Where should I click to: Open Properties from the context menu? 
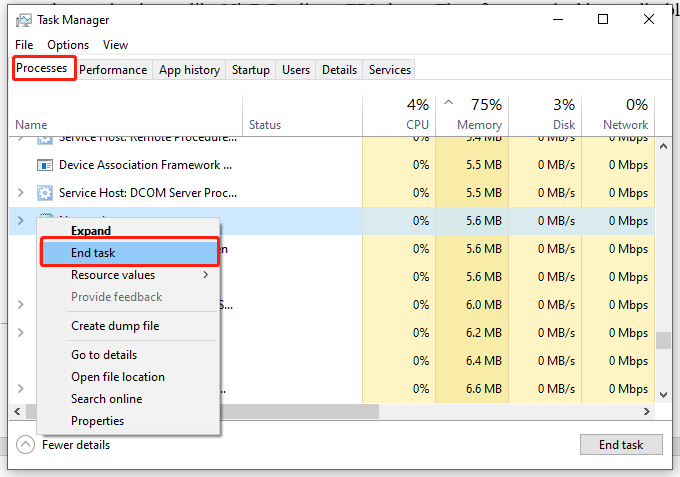click(x=129, y=421)
